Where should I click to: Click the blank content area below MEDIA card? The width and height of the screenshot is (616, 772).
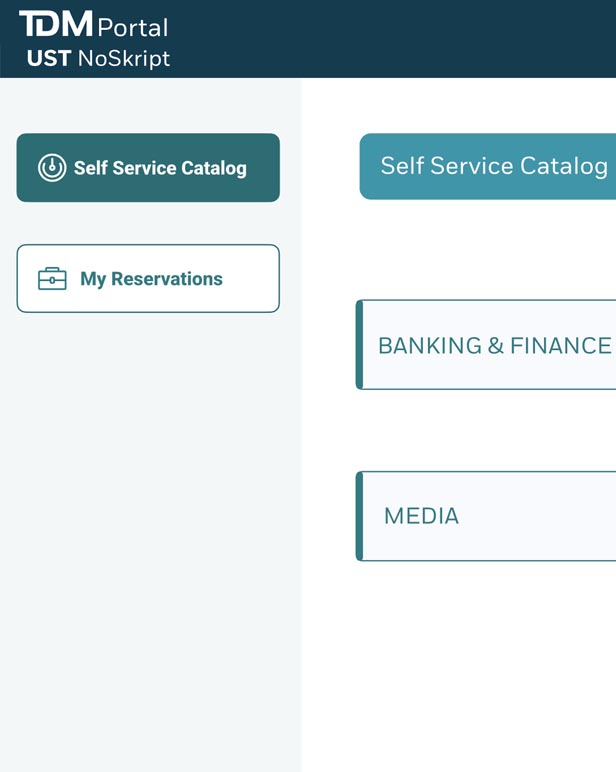point(458,665)
